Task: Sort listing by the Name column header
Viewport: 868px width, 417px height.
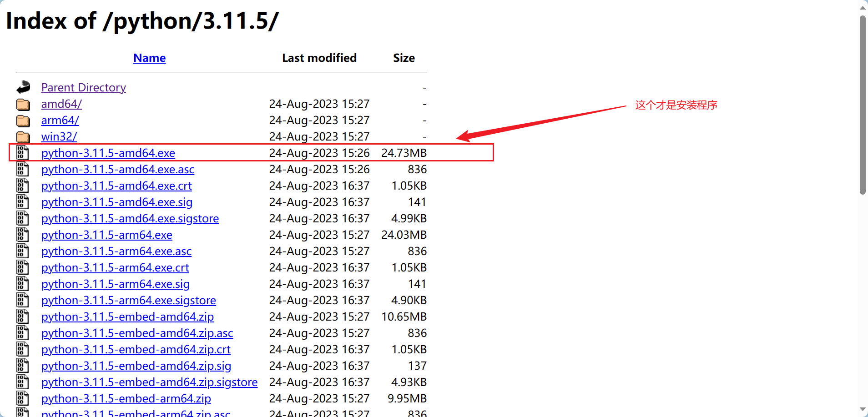Action: pos(149,58)
